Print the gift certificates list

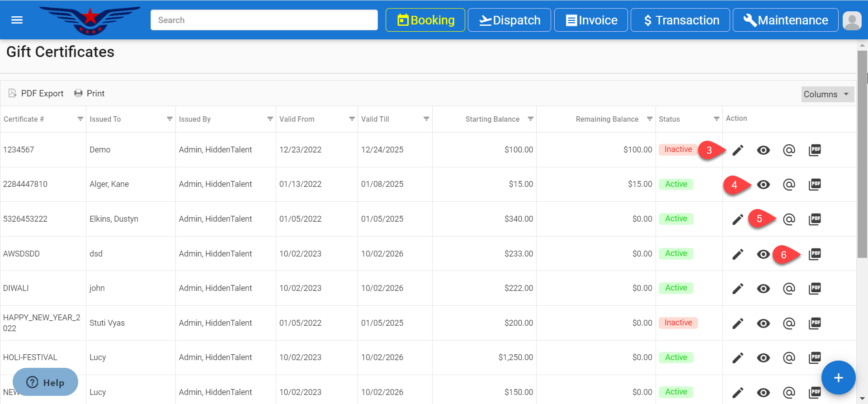[90, 93]
